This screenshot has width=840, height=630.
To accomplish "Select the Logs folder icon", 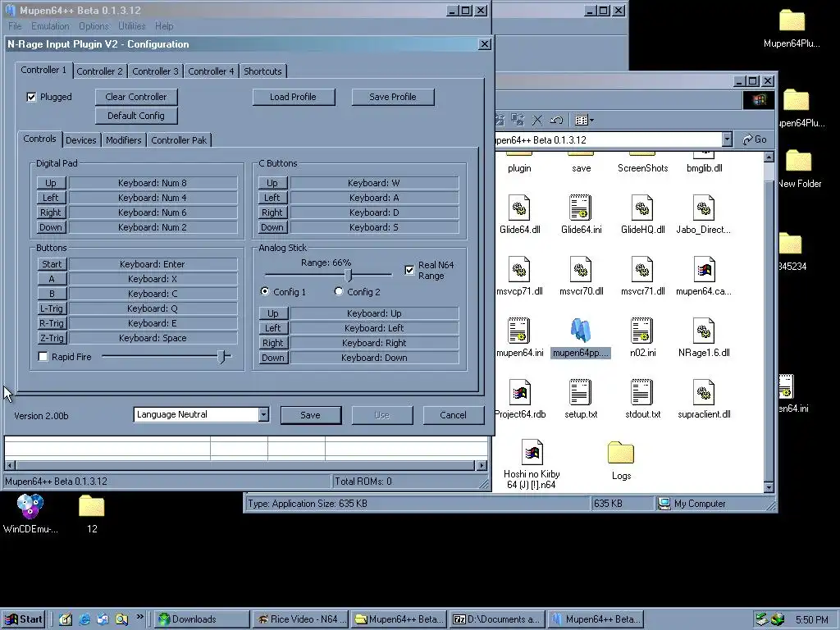I will 621,453.
